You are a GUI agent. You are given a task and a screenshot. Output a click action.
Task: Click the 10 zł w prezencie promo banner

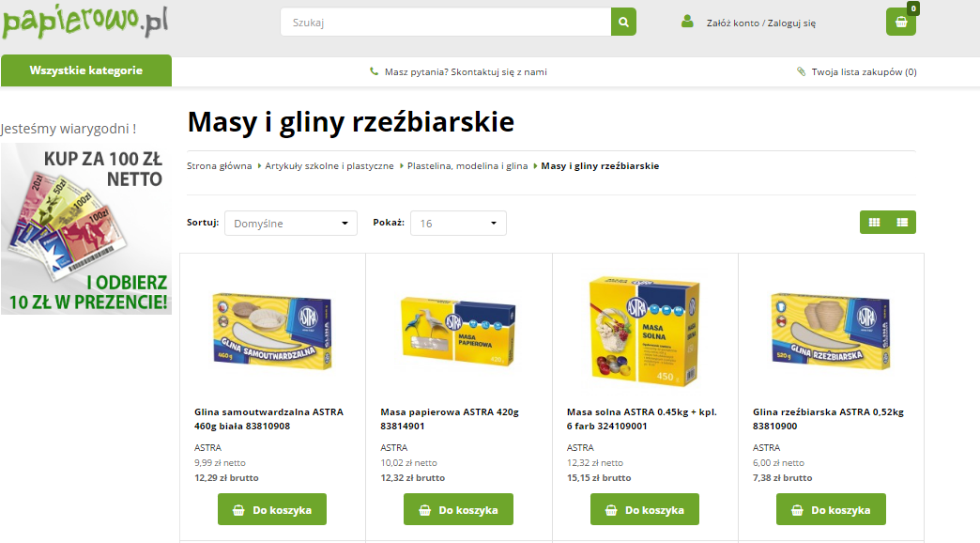coord(86,228)
